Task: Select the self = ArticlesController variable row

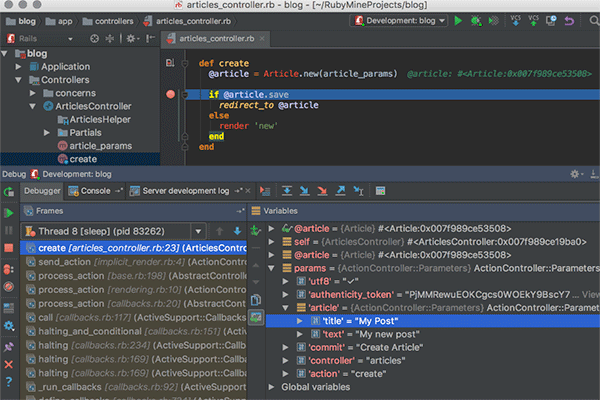Action: pyautogui.click(x=433, y=242)
